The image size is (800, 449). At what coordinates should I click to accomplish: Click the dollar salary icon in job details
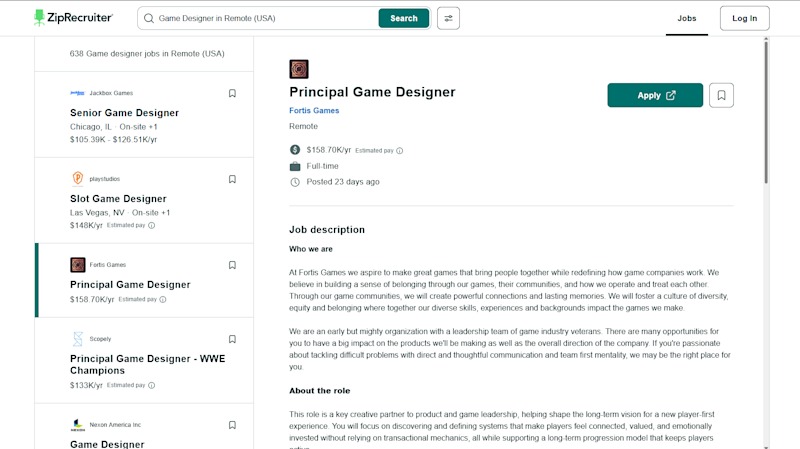tap(295, 149)
